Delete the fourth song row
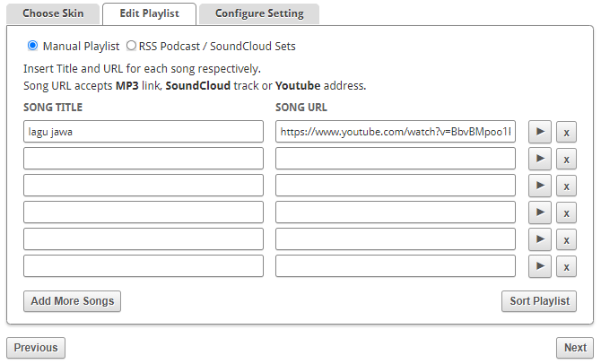The width and height of the screenshot is (601, 364). pos(566,212)
